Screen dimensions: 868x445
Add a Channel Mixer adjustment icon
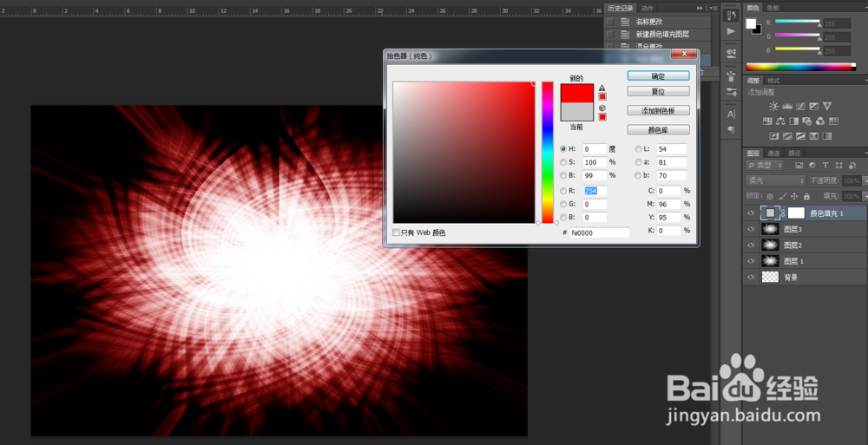pos(820,121)
